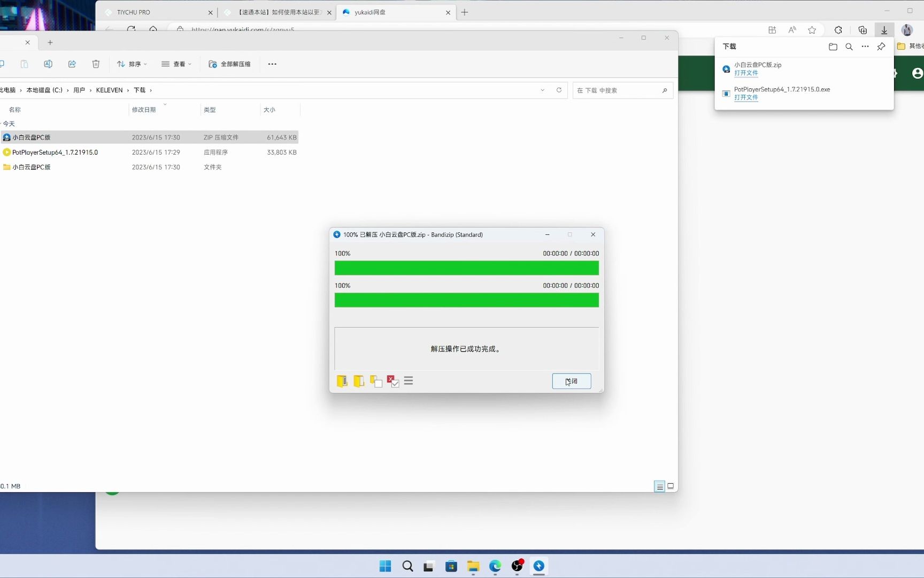Open 打开文件 link for 小白云盘PC版.zip

coord(746,73)
